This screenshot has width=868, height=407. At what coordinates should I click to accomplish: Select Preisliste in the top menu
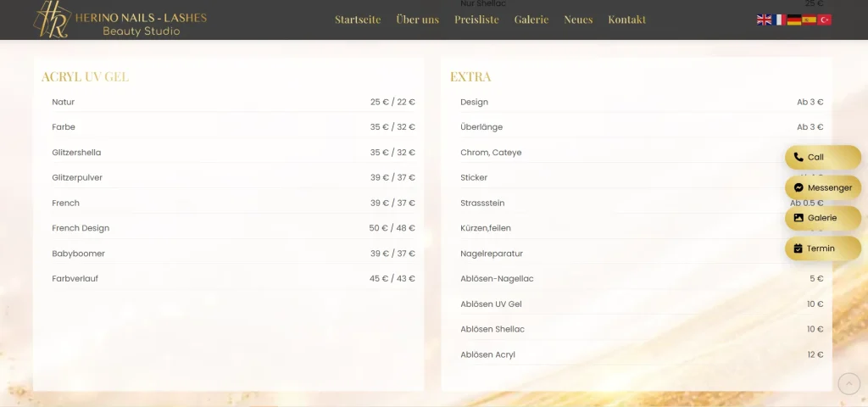pyautogui.click(x=476, y=20)
